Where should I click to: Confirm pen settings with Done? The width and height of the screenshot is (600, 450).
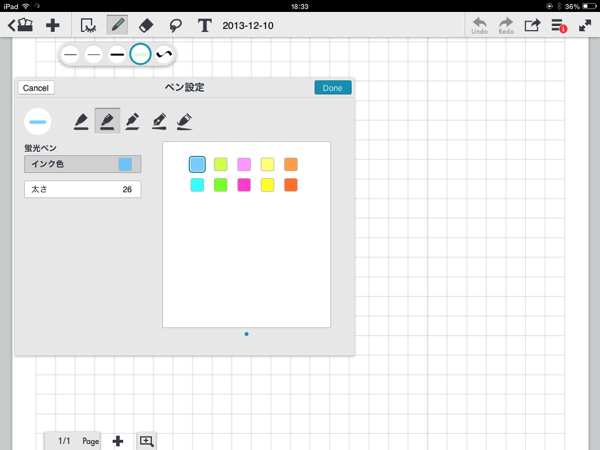coord(333,88)
